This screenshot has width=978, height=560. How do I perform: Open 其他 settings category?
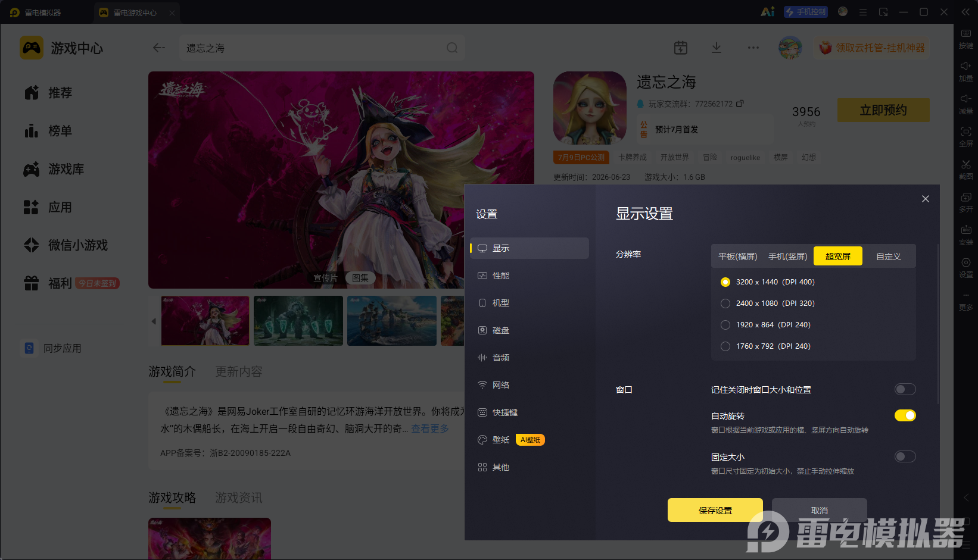pyautogui.click(x=530, y=467)
